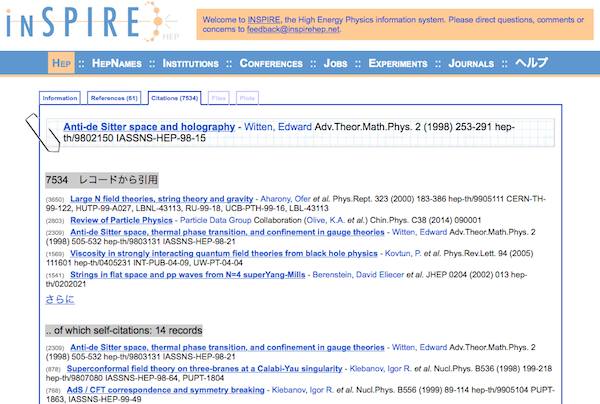This screenshot has height=404, width=600.
Task: Click the paperclip icon beside the record
Action: (43, 133)
